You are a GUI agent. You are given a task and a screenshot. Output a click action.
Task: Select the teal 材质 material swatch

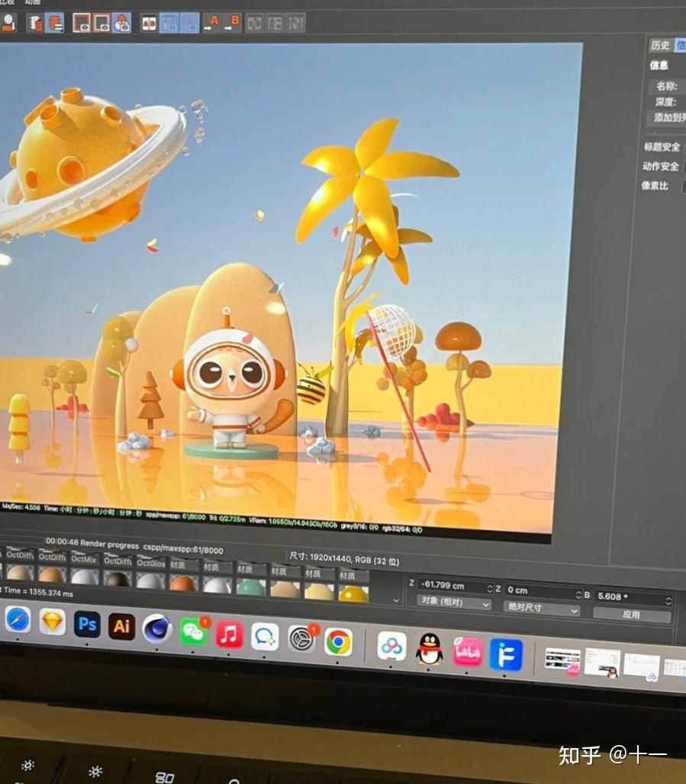(250, 587)
